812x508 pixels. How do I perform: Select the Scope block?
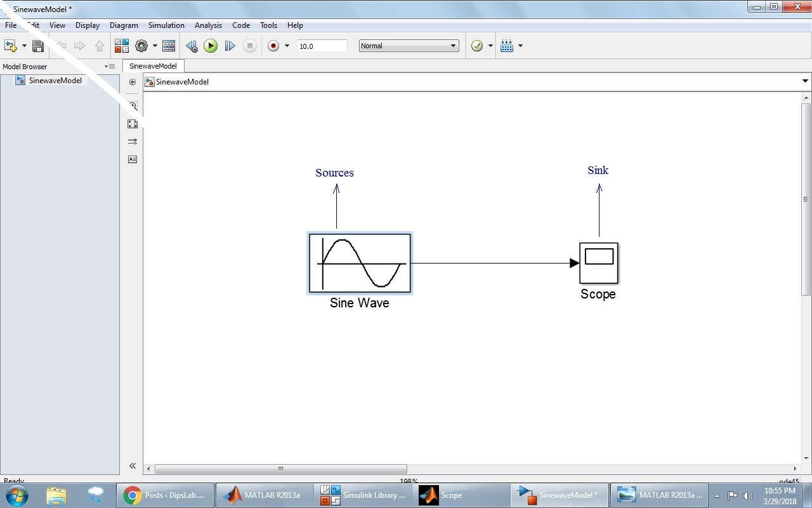pyautogui.click(x=598, y=263)
